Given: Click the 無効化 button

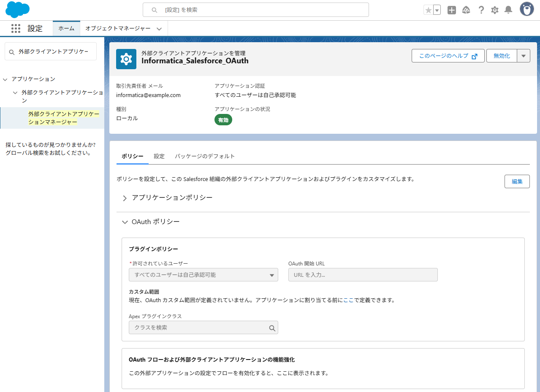Looking at the screenshot, I should (x=502, y=56).
